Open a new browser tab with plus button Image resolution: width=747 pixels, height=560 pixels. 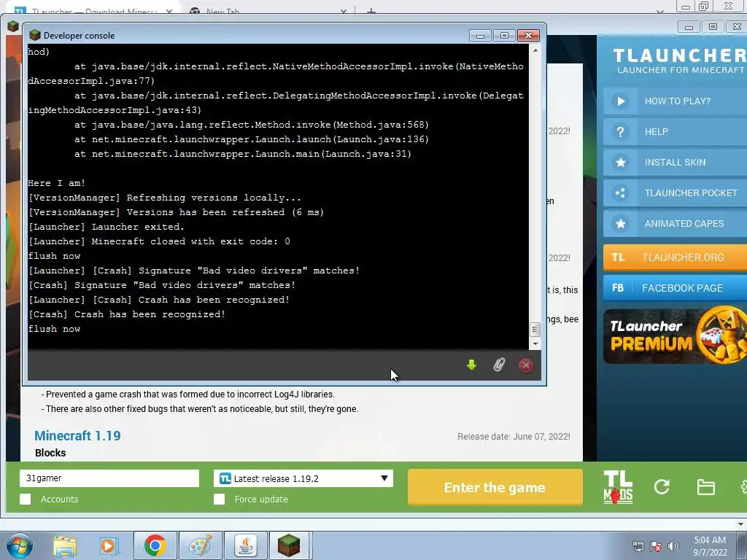click(371, 11)
